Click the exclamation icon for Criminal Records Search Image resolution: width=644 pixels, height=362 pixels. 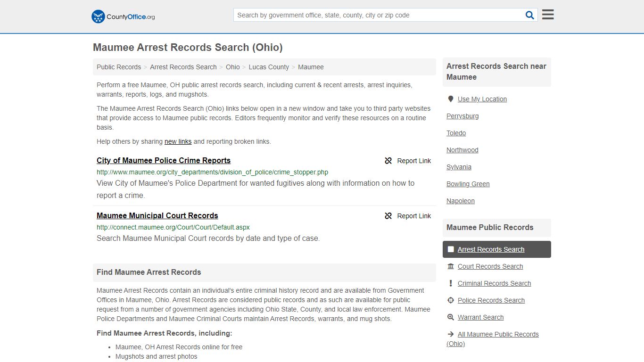coord(451,283)
